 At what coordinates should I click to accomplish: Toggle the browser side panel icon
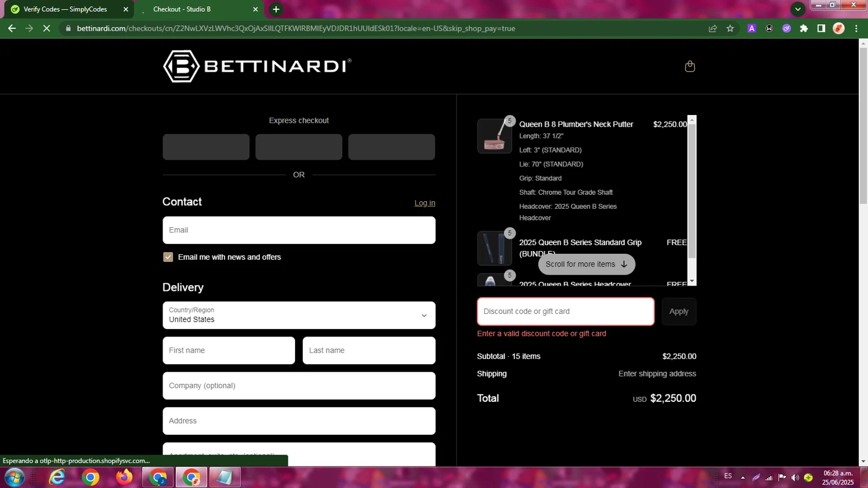[821, 28]
